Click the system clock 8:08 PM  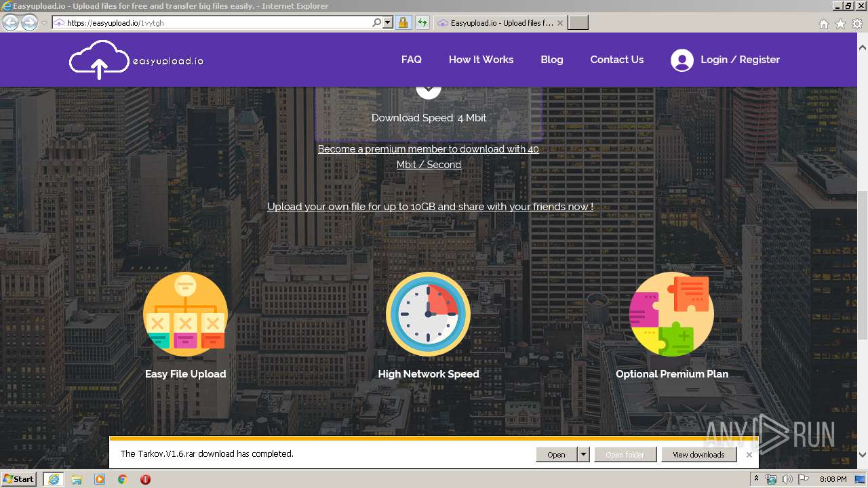(x=833, y=479)
